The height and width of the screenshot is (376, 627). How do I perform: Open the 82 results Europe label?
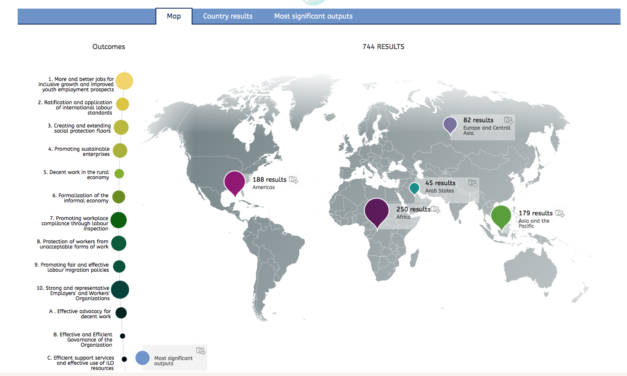pyautogui.click(x=487, y=126)
